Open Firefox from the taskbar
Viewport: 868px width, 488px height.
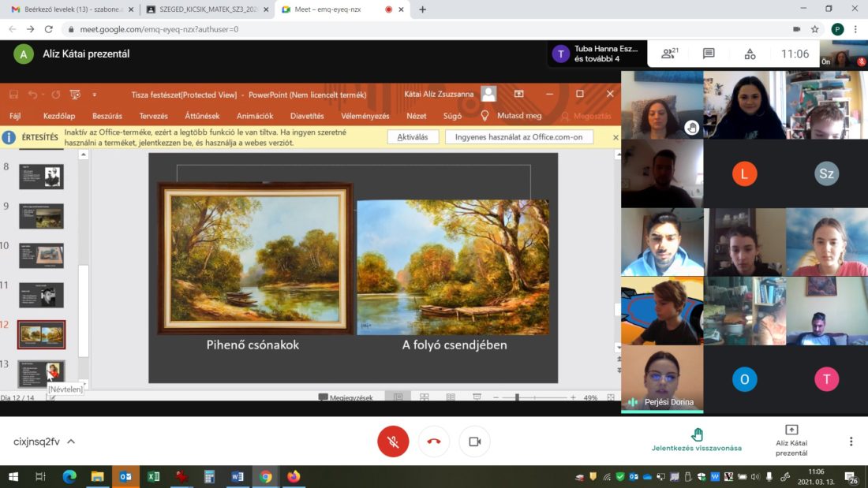pyautogui.click(x=294, y=476)
